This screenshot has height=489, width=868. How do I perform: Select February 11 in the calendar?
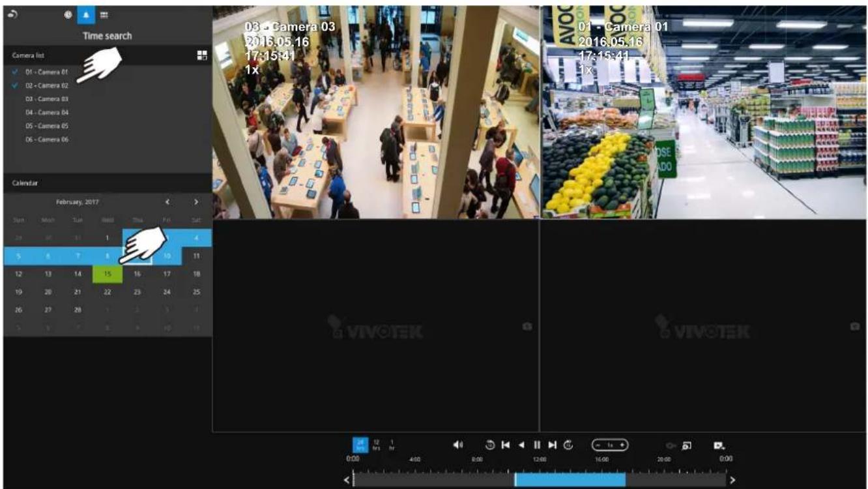point(196,256)
